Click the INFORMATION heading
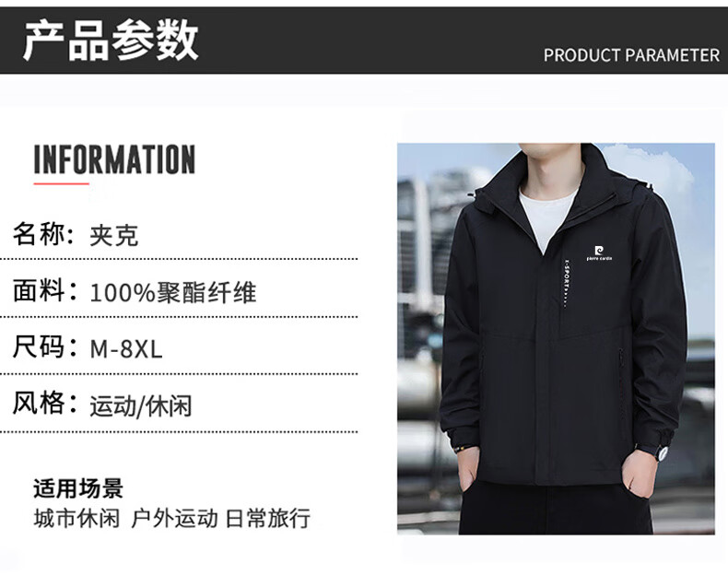The width and height of the screenshot is (728, 575). tap(114, 159)
